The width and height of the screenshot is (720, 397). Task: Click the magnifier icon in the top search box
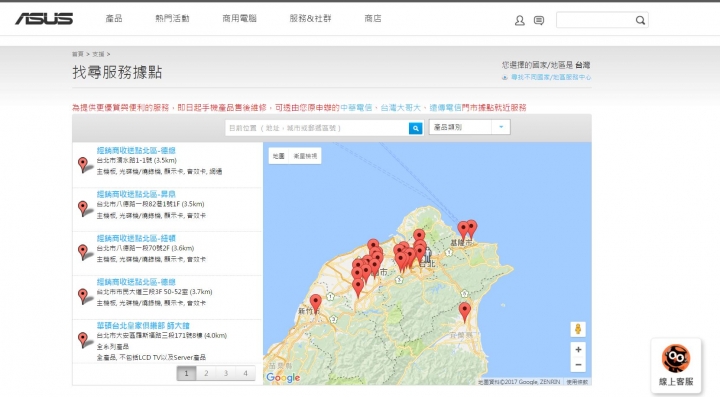coord(640,20)
